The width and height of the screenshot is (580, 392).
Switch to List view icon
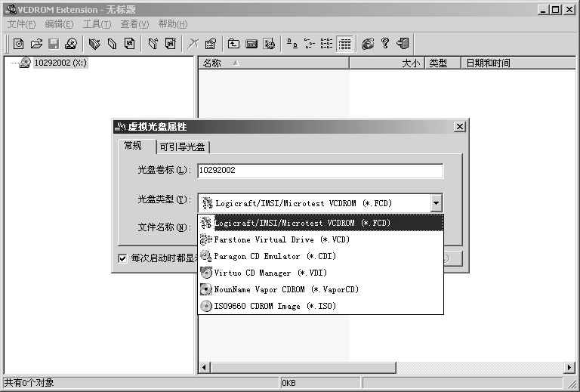click(x=326, y=44)
